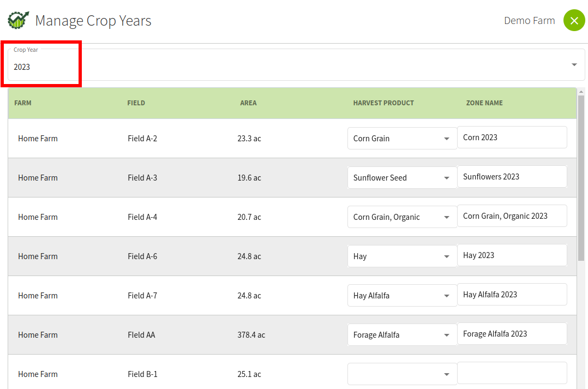The height and width of the screenshot is (389, 588).
Task: Edit the Hay Alfalfa 2023 zone name field
Action: [512, 295]
